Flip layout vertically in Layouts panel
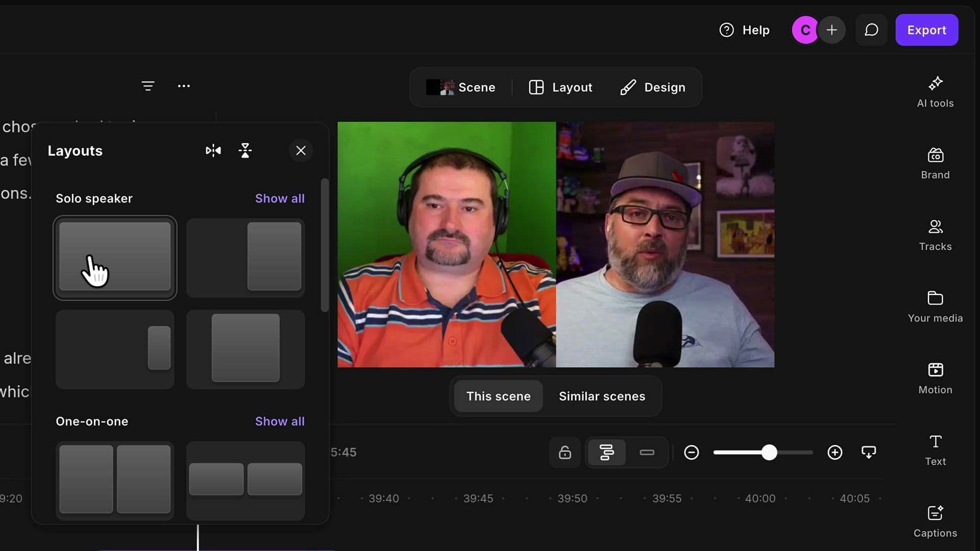The height and width of the screenshot is (551, 980). pos(246,151)
